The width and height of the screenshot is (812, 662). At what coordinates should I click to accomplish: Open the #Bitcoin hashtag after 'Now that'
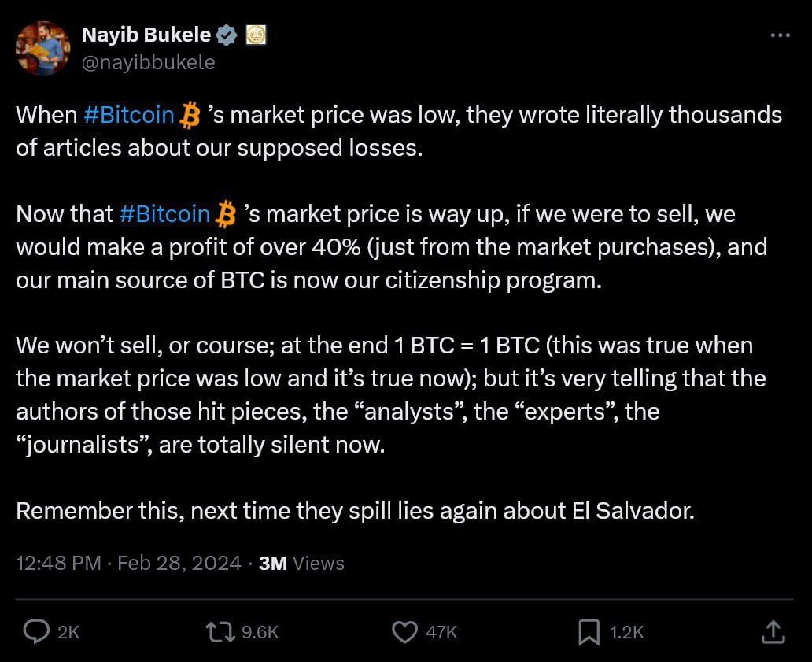click(164, 214)
